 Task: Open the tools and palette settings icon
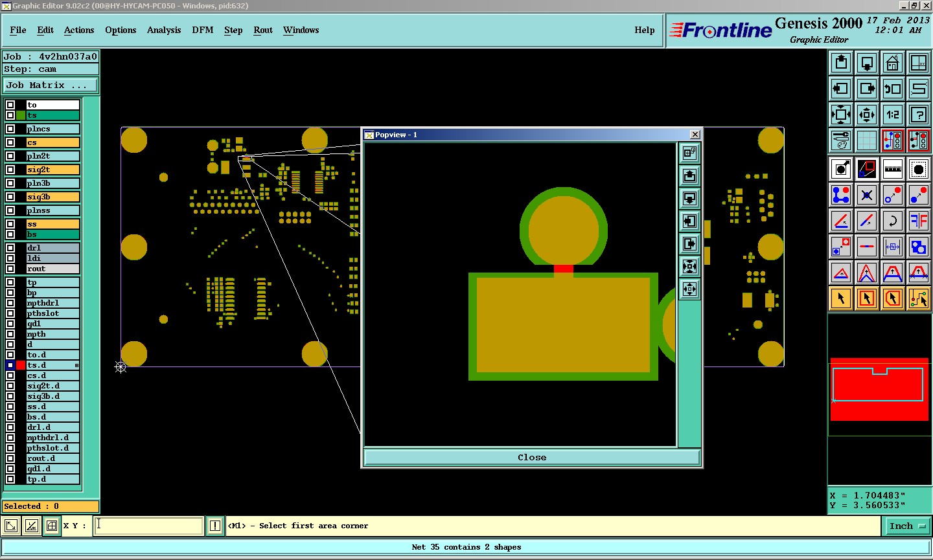tap(841, 140)
